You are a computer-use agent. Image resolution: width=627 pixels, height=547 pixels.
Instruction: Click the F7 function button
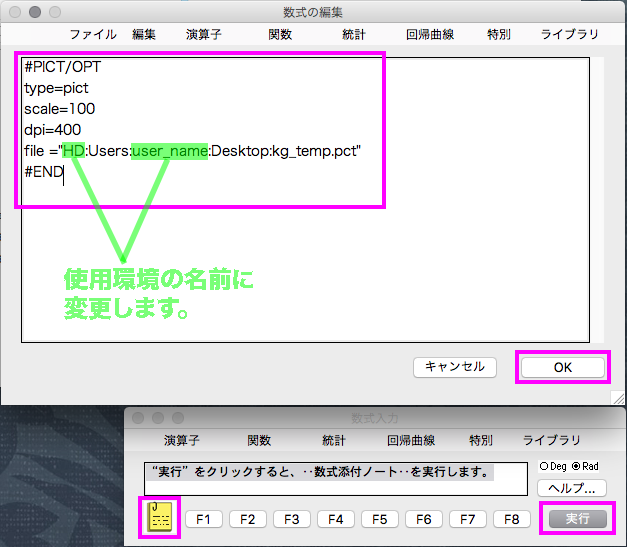click(x=467, y=519)
